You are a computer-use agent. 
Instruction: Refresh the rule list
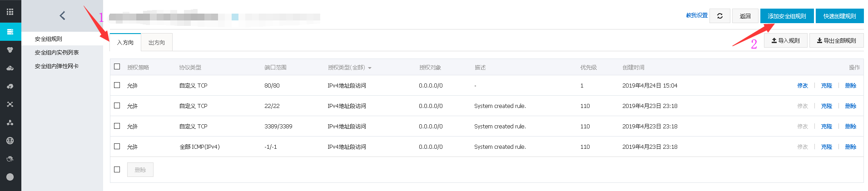coord(720,16)
